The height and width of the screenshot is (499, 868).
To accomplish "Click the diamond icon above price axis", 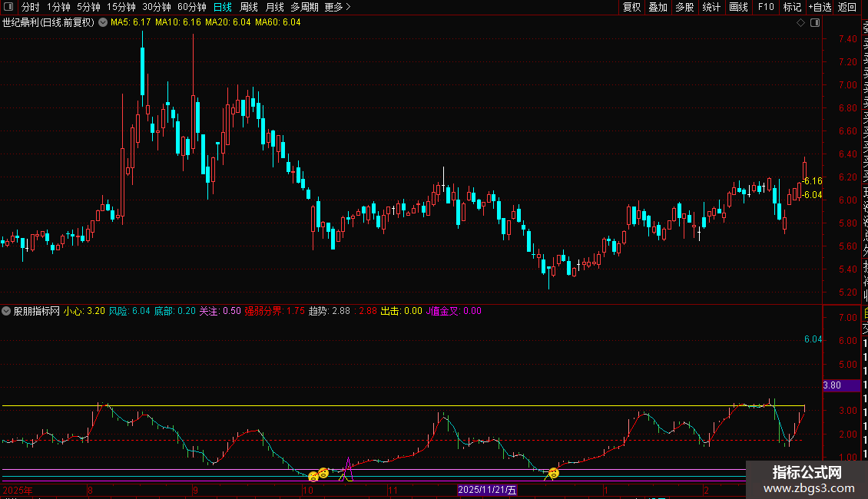I will (x=800, y=22).
